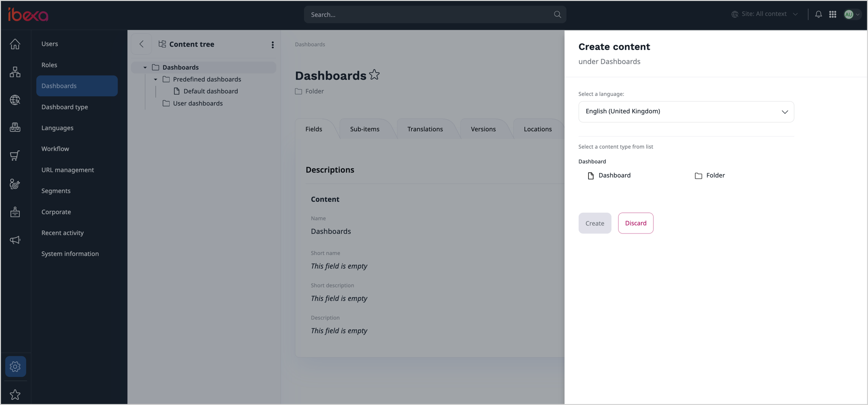Open the Dashboard type menu item
Viewport: 868px width, 405px height.
pyautogui.click(x=65, y=107)
